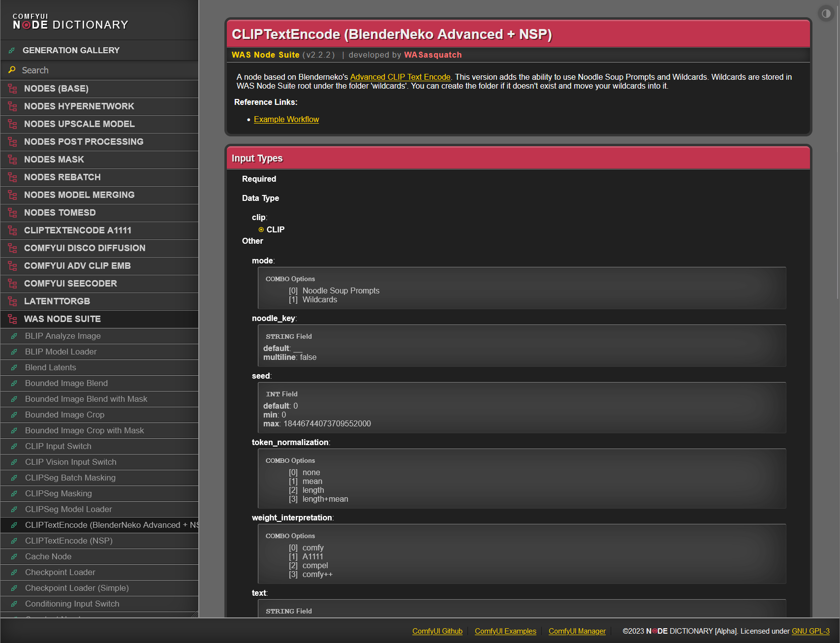Image resolution: width=840 pixels, height=643 pixels.
Task: Open the Bounded Image Crop entry
Action: [99, 415]
